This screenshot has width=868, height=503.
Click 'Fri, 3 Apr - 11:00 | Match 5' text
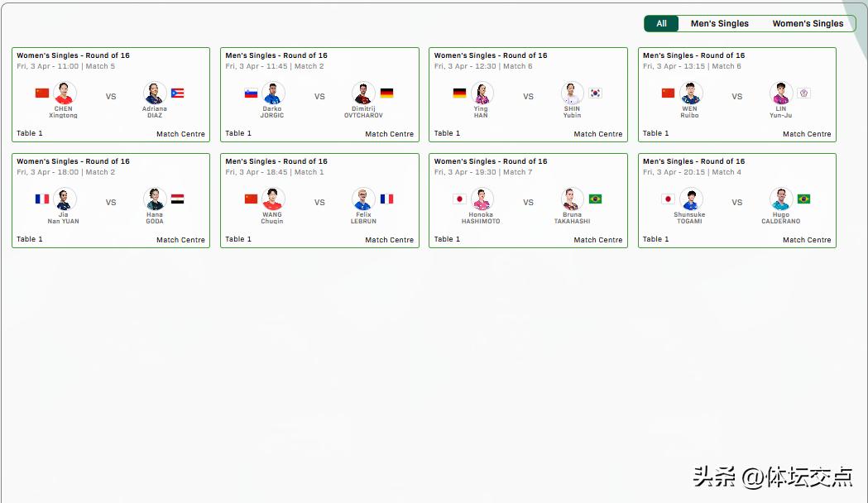tap(66, 66)
